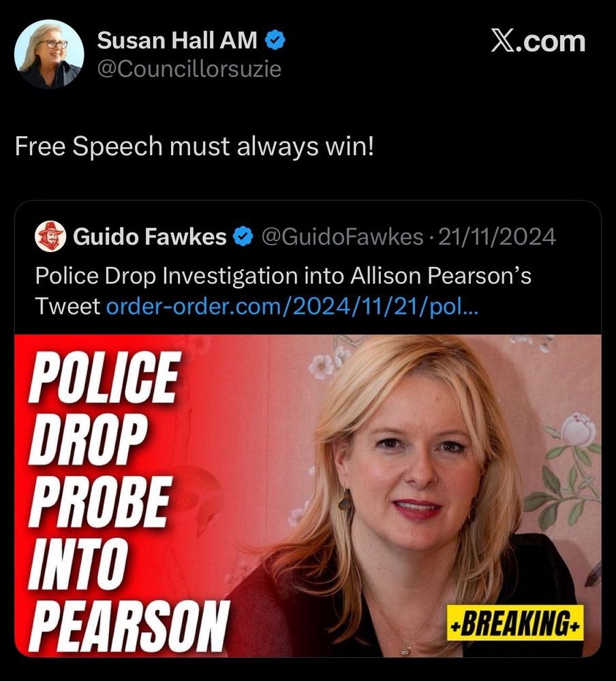Open the Guido Fawkes avatar icon
This screenshot has width=616, height=681.
50,236
